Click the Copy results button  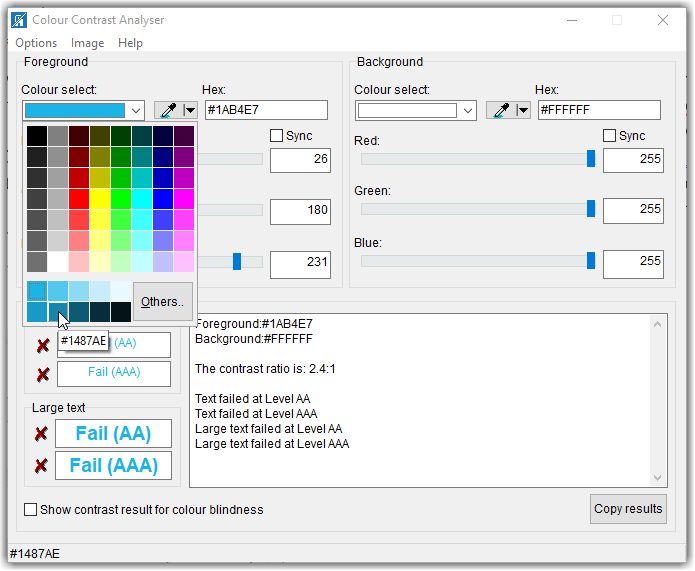pos(628,509)
